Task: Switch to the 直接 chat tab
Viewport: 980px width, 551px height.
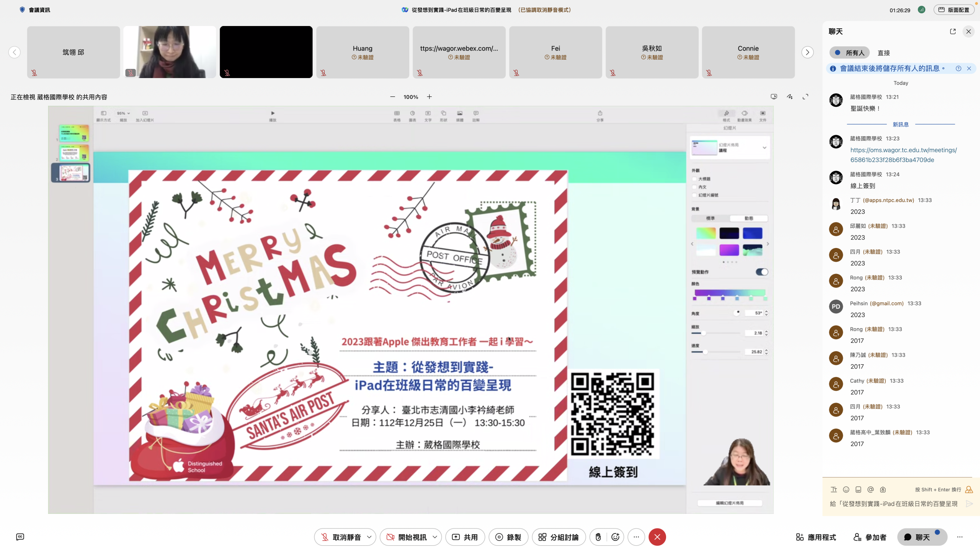Action: [x=884, y=53]
